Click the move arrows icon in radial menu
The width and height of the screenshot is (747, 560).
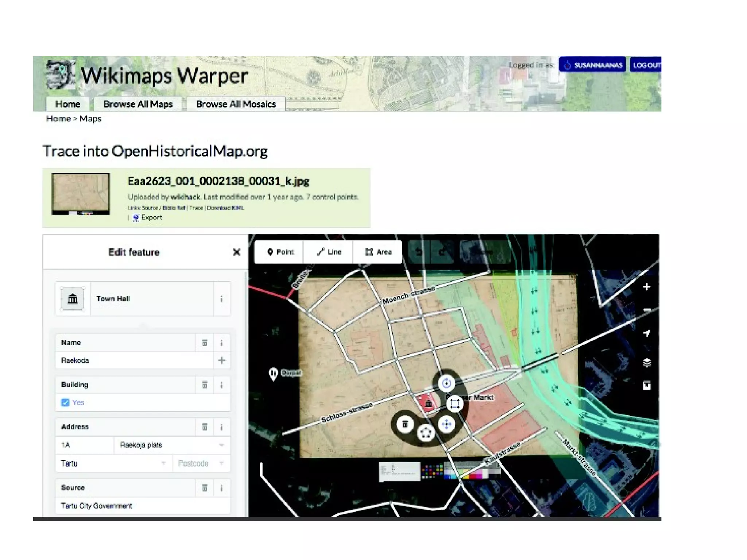click(446, 424)
